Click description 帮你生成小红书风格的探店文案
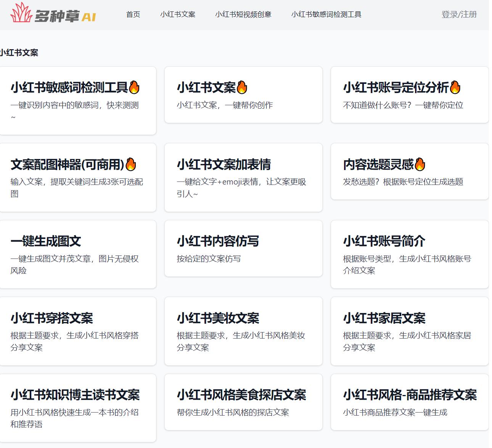Image resolution: width=492 pixels, height=448 pixels. (x=233, y=413)
